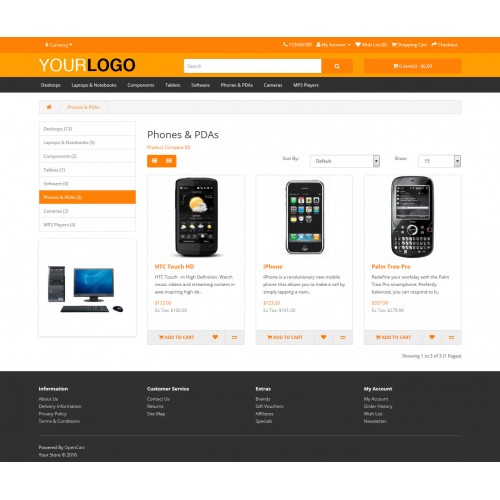
Task: Expand the My Account dropdown
Action: [x=333, y=45]
